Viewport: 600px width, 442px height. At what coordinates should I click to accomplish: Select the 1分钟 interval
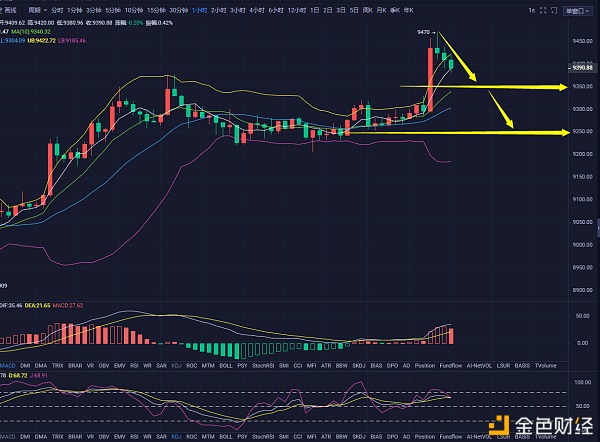point(75,10)
